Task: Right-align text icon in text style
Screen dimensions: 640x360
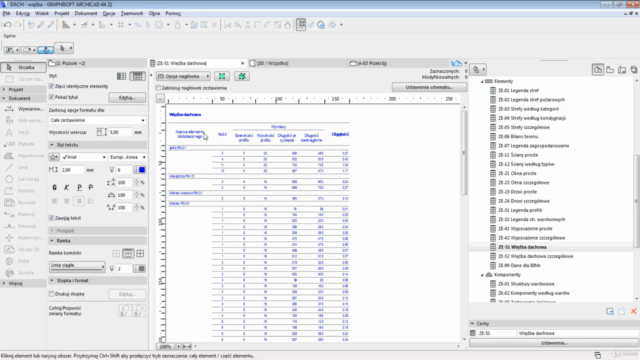Action: point(79,201)
